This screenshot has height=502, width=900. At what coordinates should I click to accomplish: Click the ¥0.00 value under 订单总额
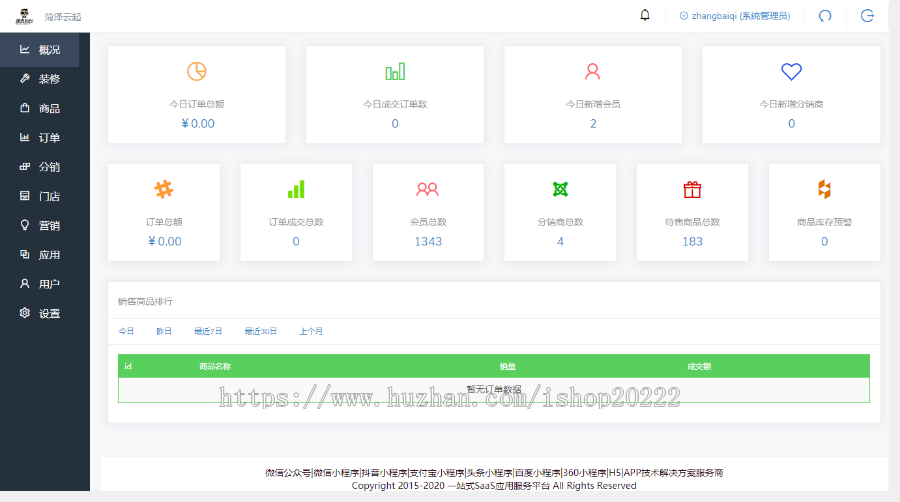click(165, 242)
